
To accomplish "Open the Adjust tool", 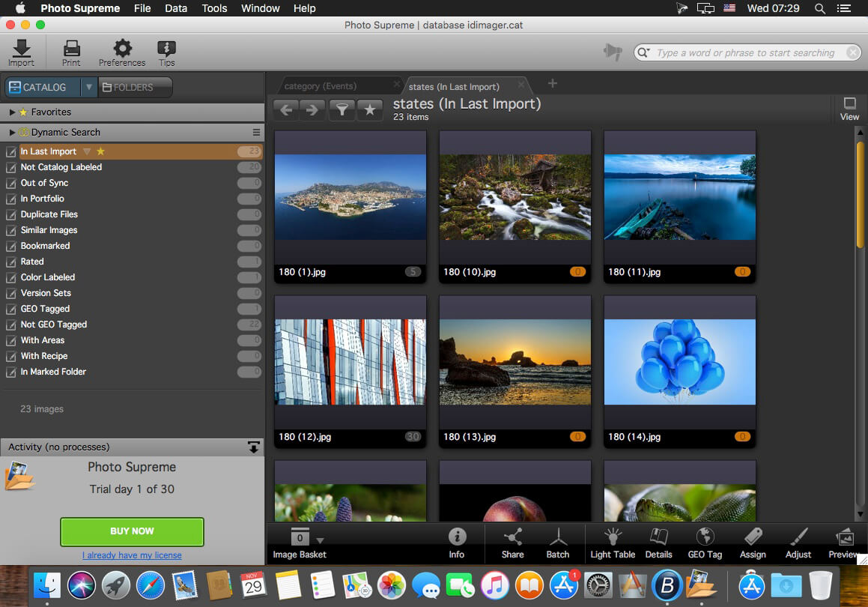I will (x=798, y=543).
